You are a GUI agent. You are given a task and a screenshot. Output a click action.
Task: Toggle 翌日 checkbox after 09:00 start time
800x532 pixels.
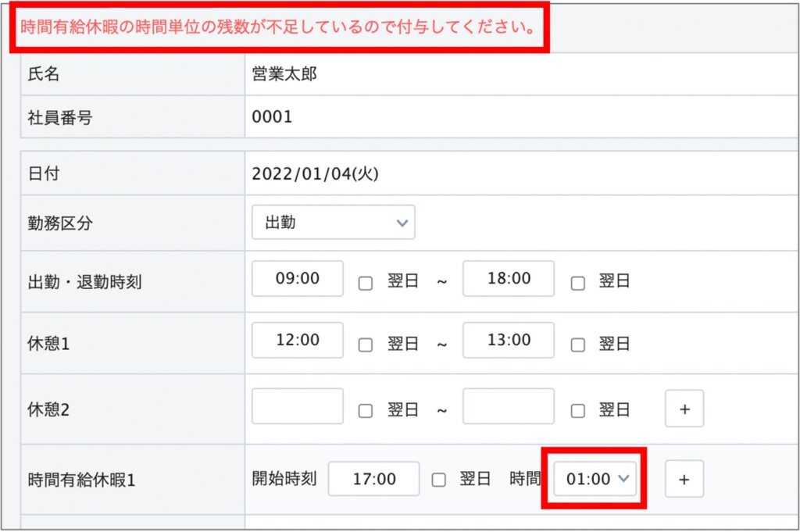click(365, 284)
